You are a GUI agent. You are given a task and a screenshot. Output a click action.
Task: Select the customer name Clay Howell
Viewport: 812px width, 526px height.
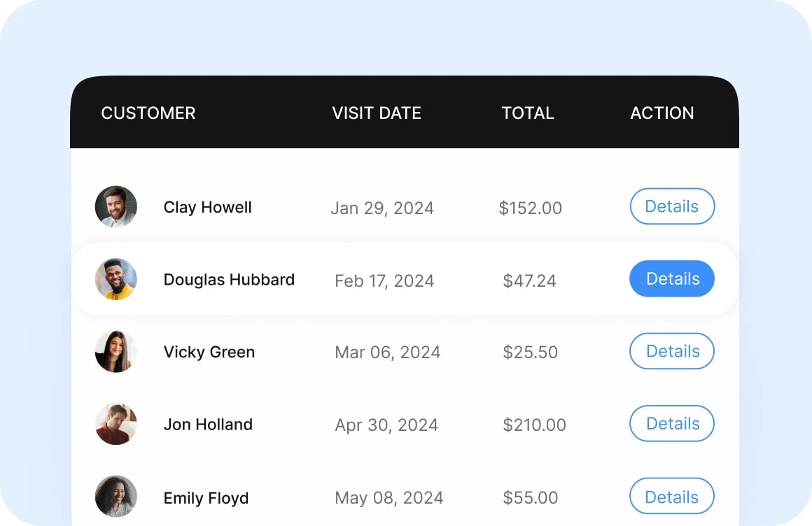click(208, 208)
